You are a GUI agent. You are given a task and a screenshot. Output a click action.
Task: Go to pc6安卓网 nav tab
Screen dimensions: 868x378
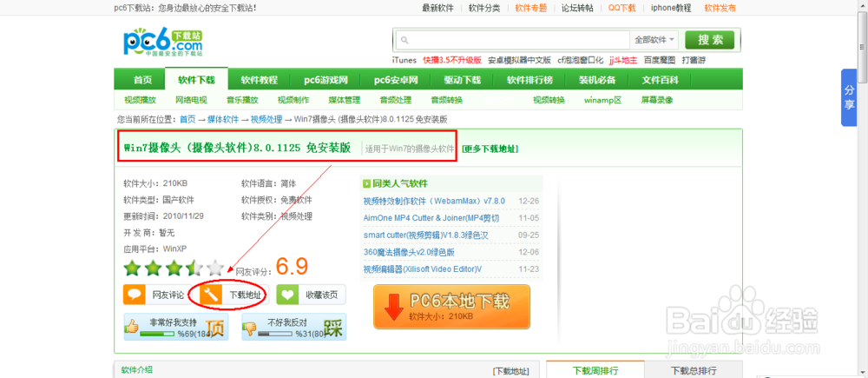(396, 80)
